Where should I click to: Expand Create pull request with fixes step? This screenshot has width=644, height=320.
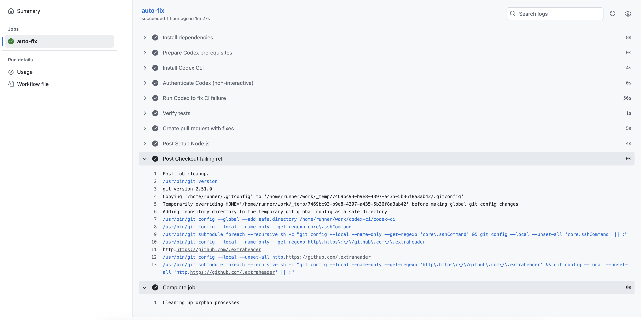click(145, 129)
